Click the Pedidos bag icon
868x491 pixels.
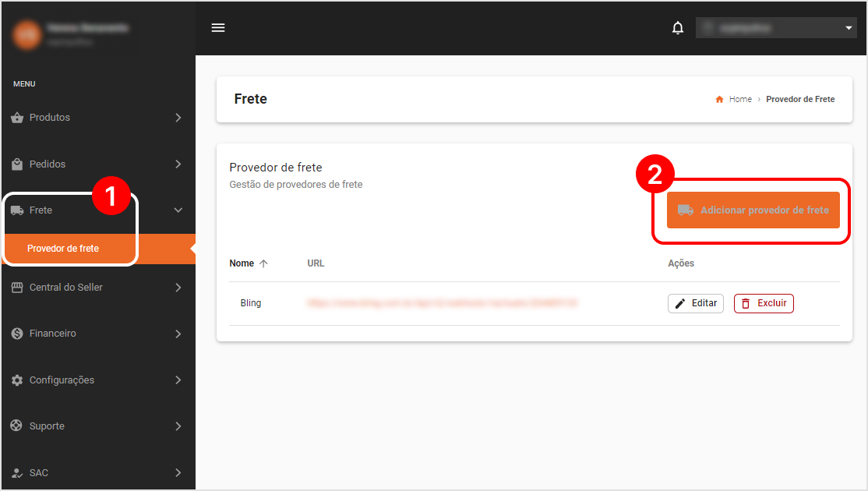[x=17, y=164]
